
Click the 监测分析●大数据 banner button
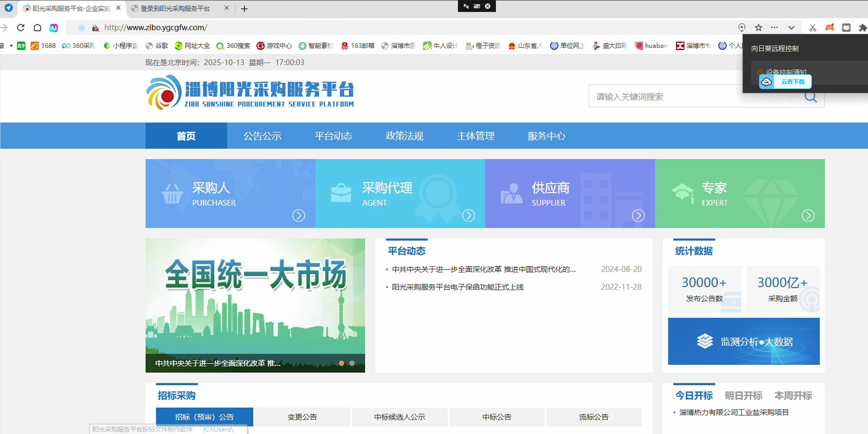(x=744, y=341)
